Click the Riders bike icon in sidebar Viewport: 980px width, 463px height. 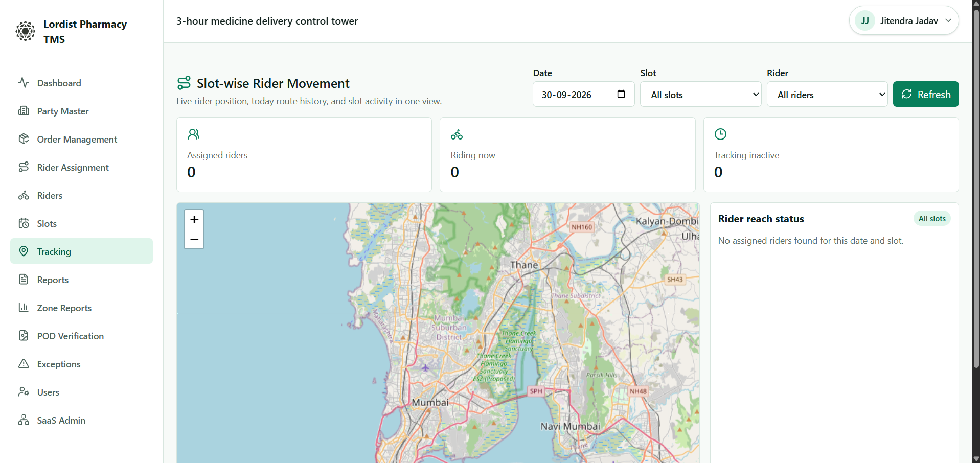click(x=24, y=195)
